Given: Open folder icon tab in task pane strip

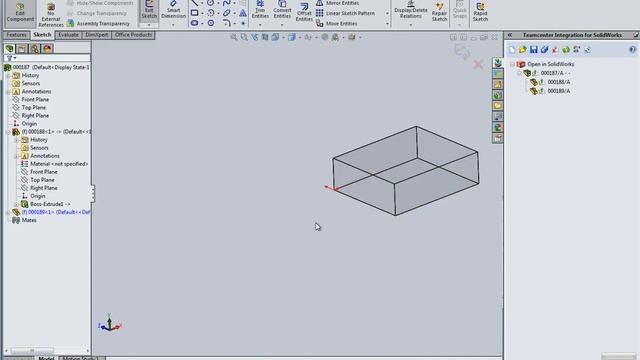Looking at the screenshot, I should point(498,106).
